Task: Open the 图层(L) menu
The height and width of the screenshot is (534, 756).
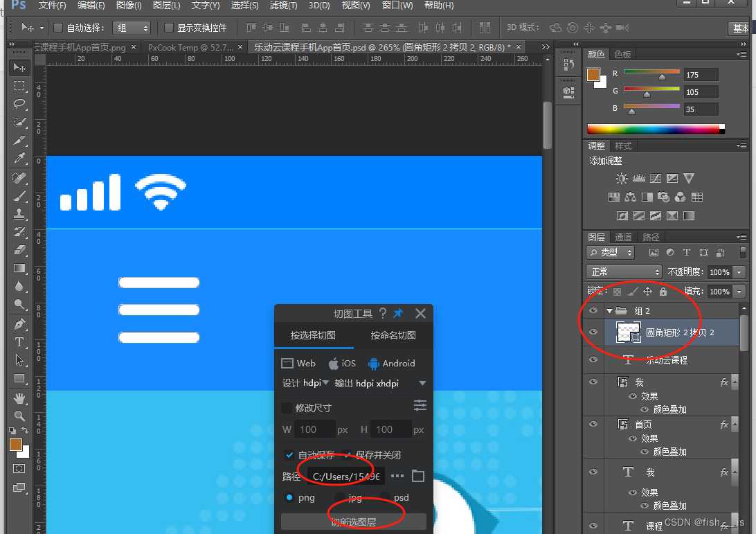Action: (166, 6)
